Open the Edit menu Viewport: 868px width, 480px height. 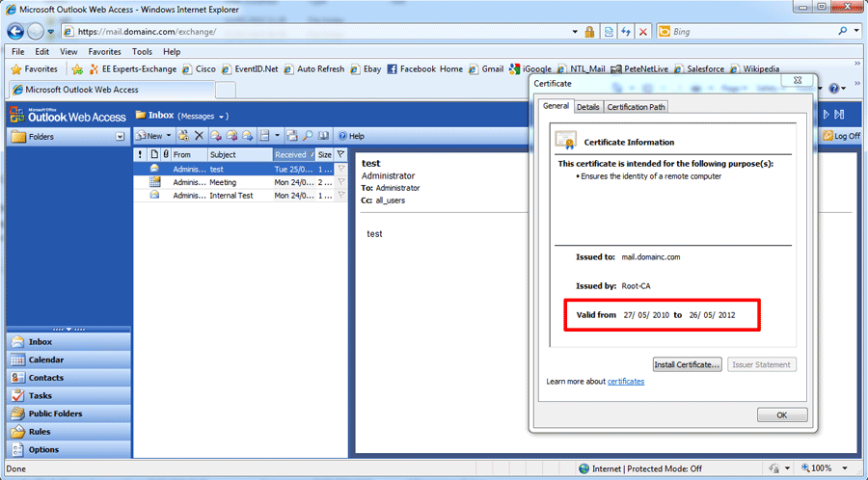click(x=42, y=51)
